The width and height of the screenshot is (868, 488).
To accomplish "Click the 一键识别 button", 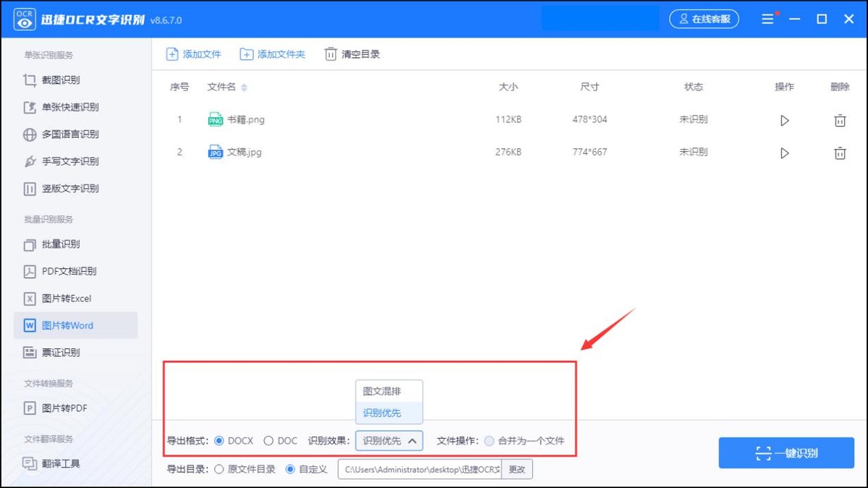I will pyautogui.click(x=786, y=453).
